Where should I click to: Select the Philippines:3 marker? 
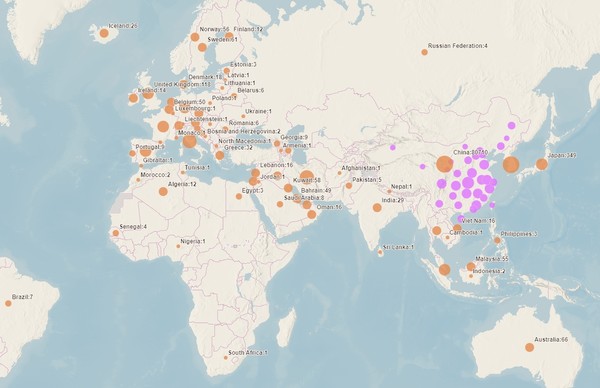point(497,240)
